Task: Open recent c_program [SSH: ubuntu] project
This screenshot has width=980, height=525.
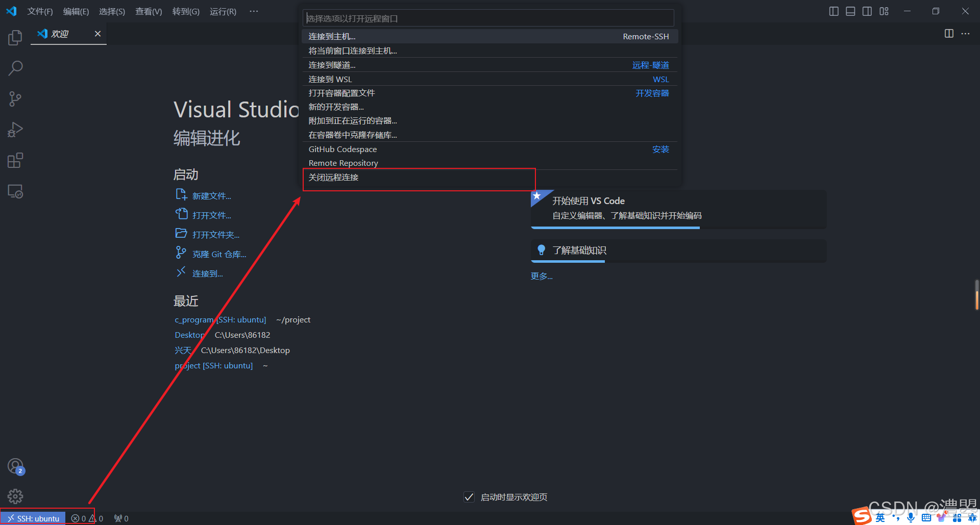Action: pos(220,319)
